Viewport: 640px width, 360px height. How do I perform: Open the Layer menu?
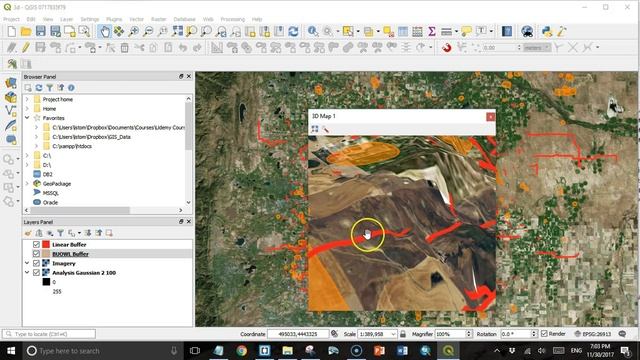66,19
